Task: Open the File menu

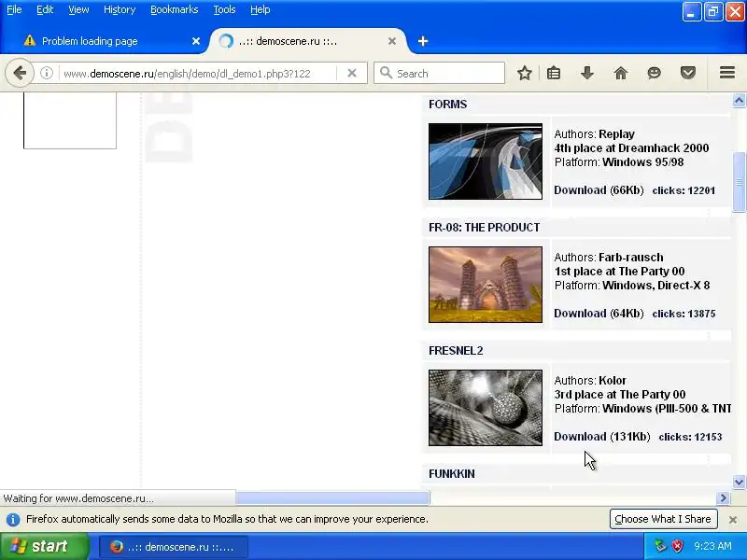Action: click(x=14, y=9)
